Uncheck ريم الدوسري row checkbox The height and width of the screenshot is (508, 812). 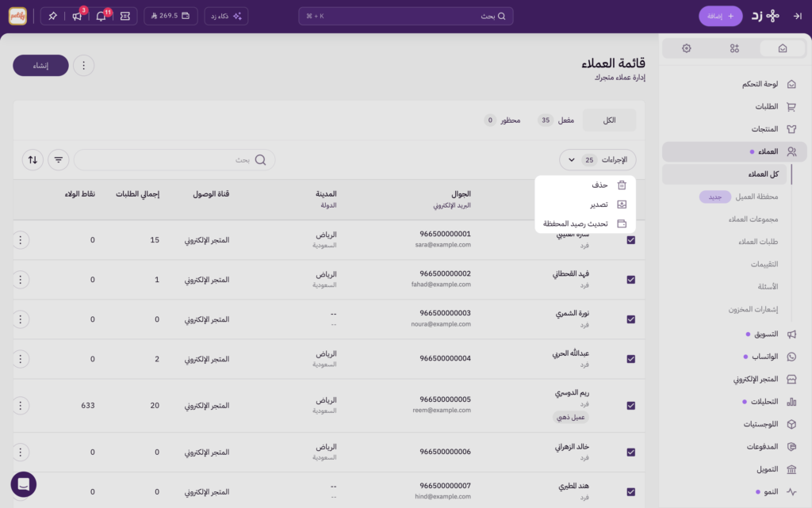[x=630, y=406]
